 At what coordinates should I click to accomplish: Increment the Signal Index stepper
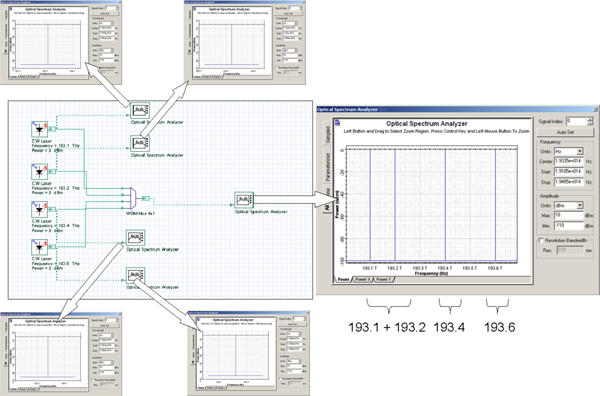[590, 119]
